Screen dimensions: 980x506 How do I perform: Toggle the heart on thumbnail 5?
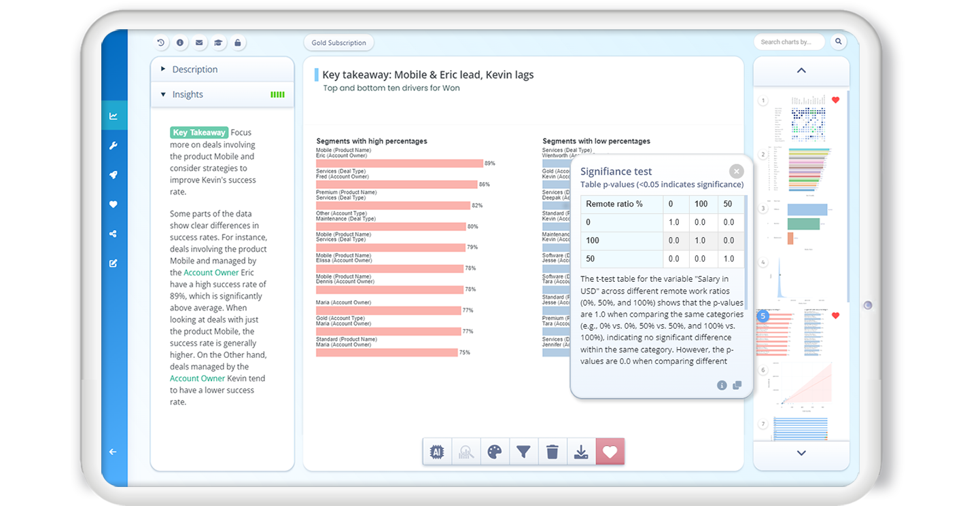click(x=835, y=315)
